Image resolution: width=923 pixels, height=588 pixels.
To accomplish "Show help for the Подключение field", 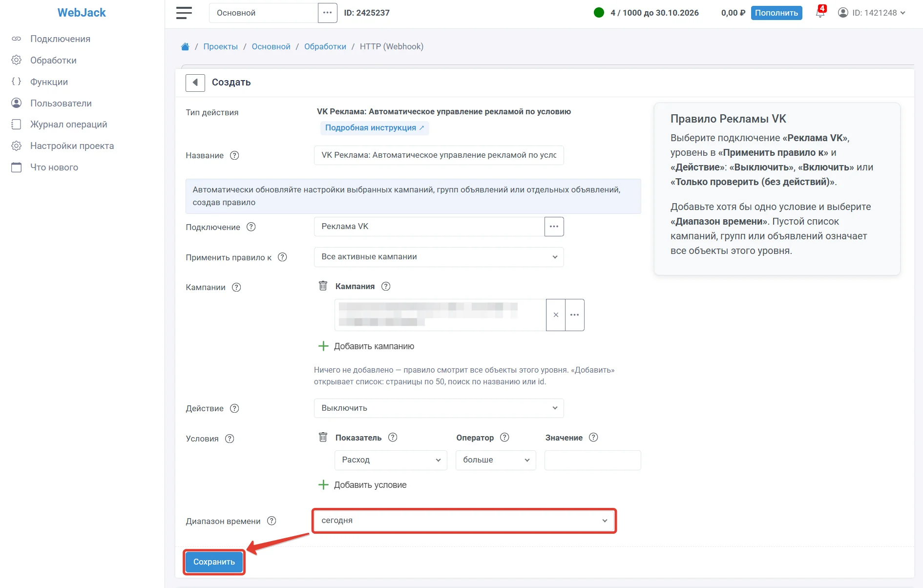I will click(251, 227).
